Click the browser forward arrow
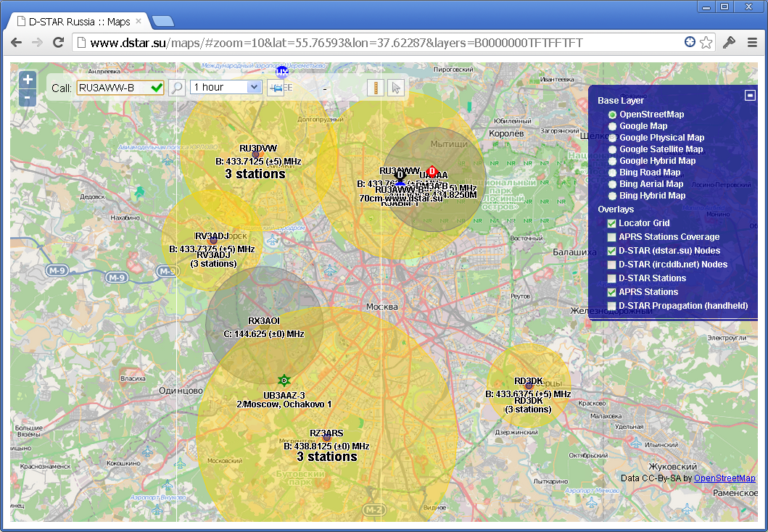The height and width of the screenshot is (532, 768). 37,43
